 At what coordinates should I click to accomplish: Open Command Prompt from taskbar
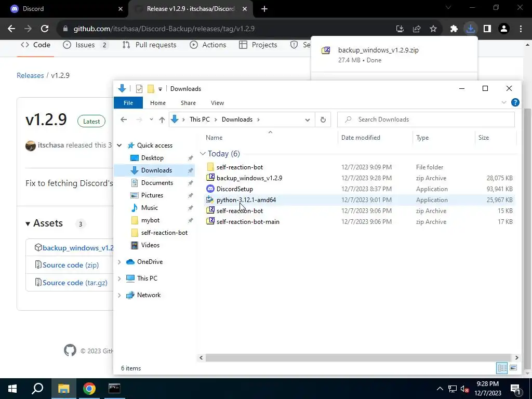(x=114, y=389)
